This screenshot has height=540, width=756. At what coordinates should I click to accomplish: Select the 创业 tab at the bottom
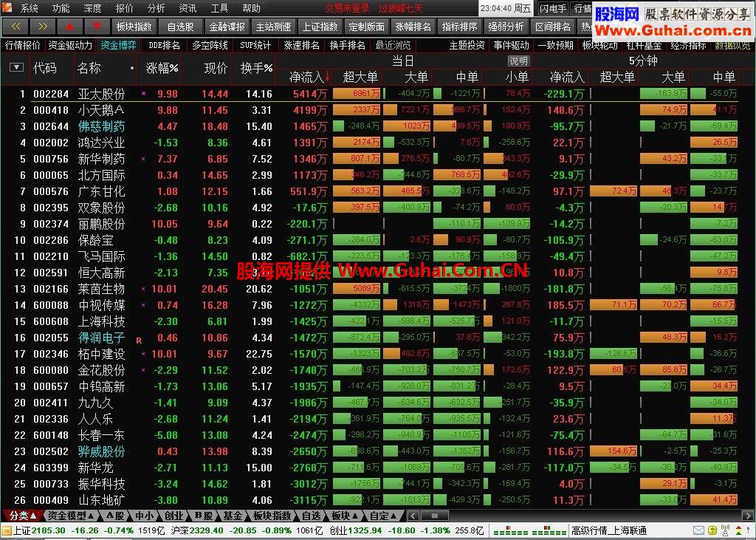(173, 516)
